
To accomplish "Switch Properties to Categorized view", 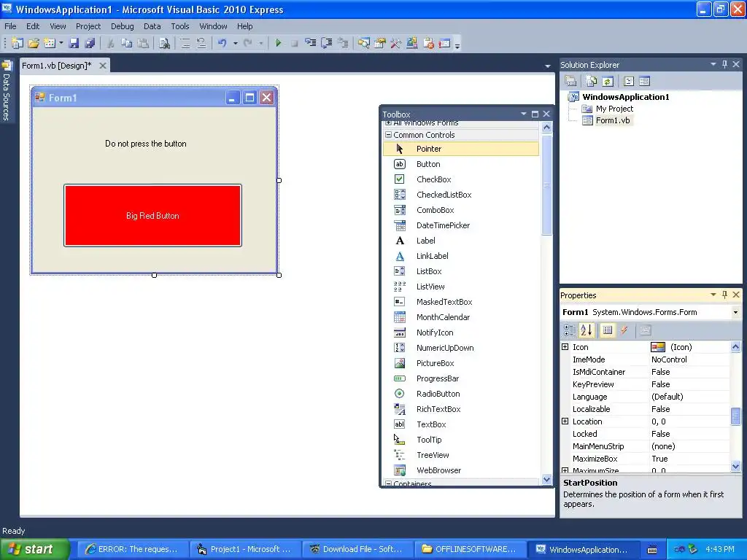I will coord(570,330).
